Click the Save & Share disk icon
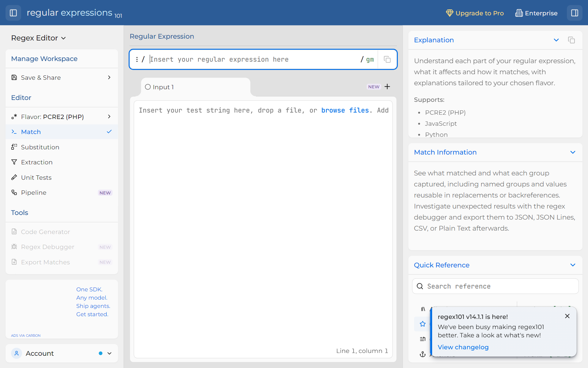Viewport: 588px width, 368px height. tap(14, 78)
